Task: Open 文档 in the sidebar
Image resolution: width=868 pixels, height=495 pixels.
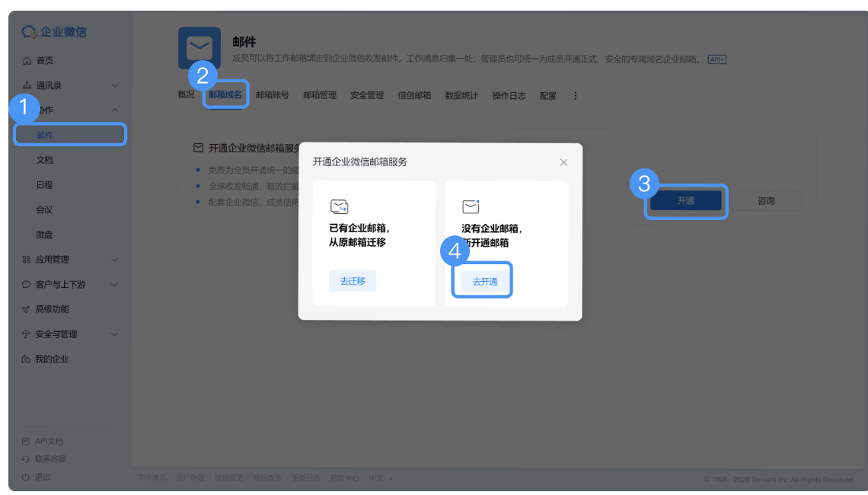Action: [44, 159]
